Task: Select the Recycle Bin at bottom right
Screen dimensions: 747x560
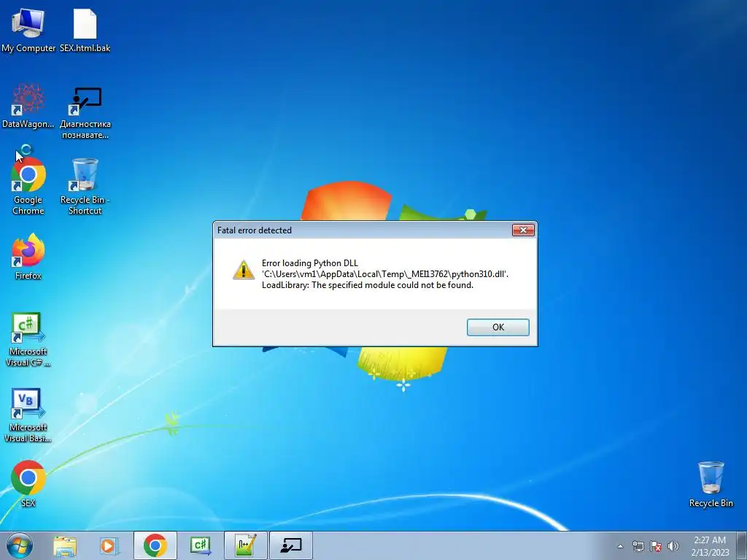Action: click(x=711, y=484)
